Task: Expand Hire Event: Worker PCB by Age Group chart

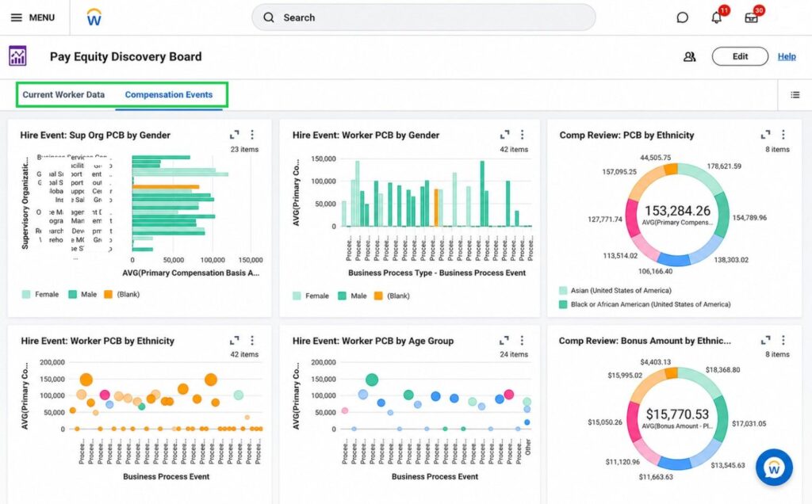Action: click(x=504, y=340)
